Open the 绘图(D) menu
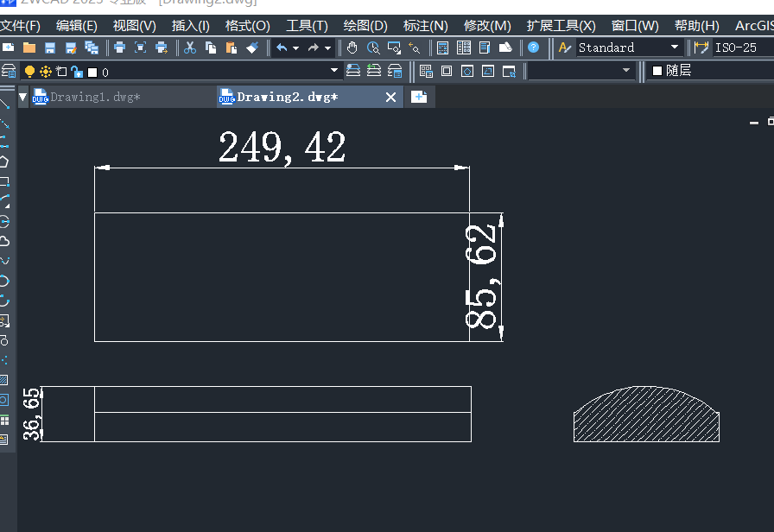 point(365,26)
